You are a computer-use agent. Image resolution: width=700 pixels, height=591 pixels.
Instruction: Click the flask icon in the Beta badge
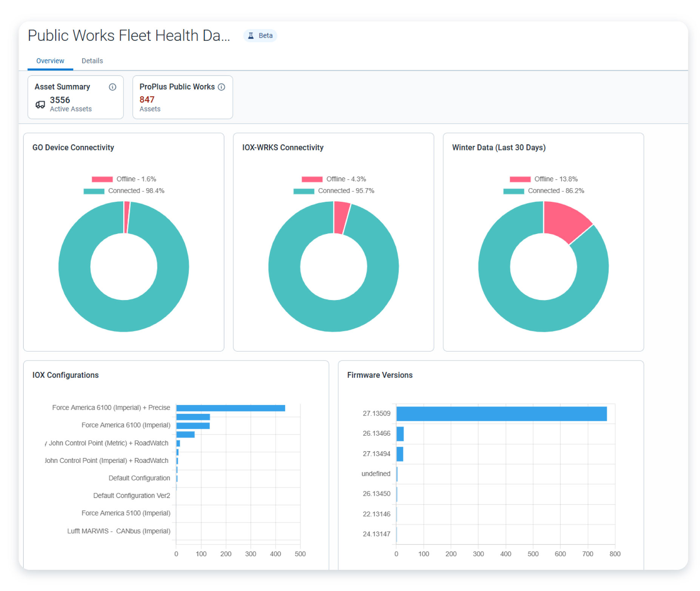click(250, 35)
